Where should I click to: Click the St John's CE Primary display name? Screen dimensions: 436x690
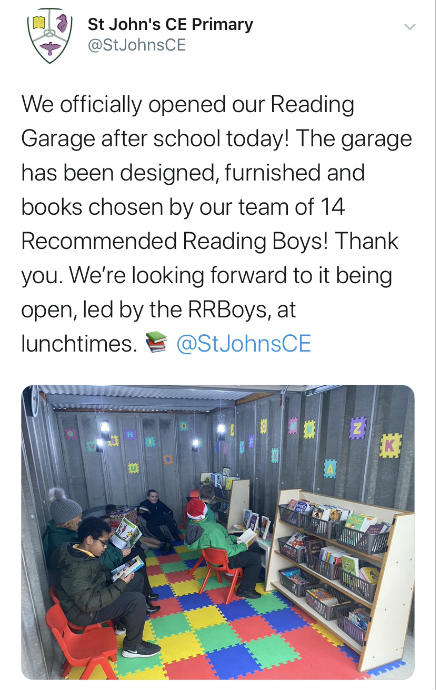(170, 24)
